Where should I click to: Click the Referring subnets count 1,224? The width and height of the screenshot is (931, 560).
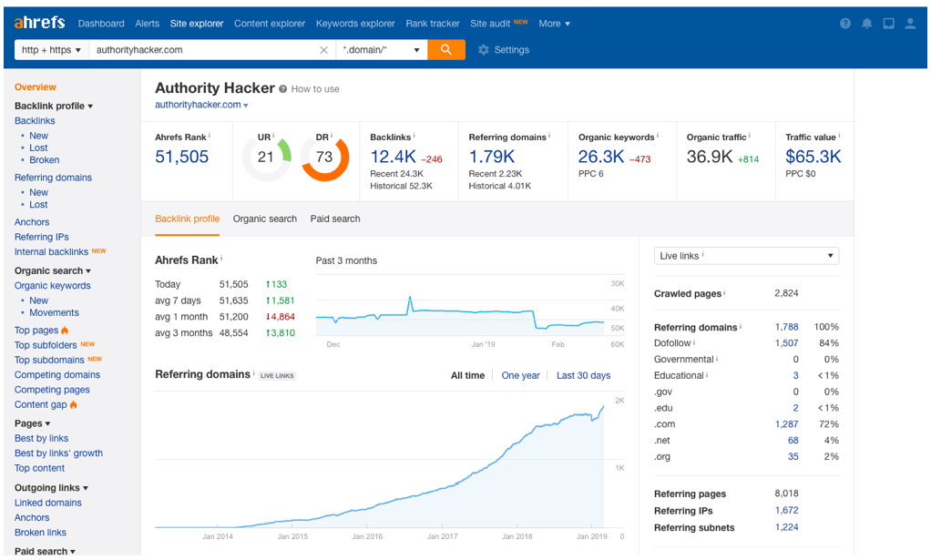coord(787,527)
